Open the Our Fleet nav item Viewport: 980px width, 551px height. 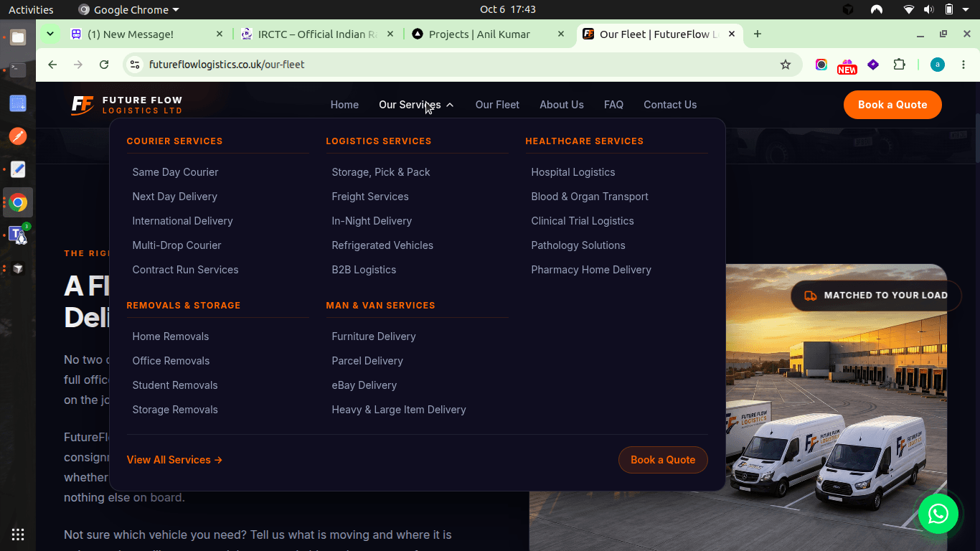(497, 105)
